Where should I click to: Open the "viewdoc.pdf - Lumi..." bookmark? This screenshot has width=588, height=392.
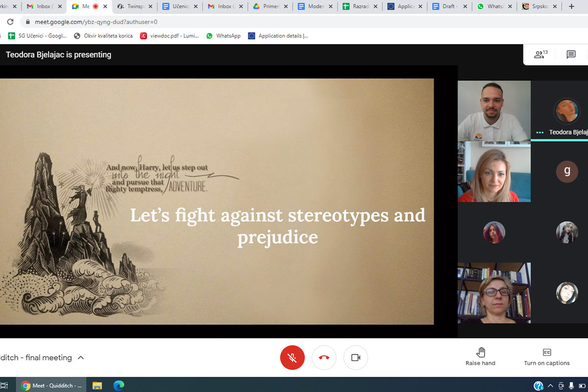click(x=169, y=36)
